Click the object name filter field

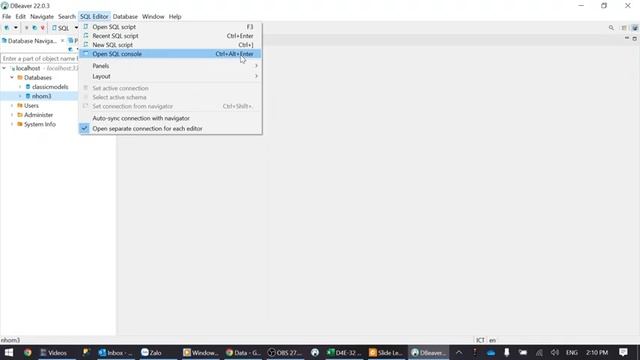[40, 59]
